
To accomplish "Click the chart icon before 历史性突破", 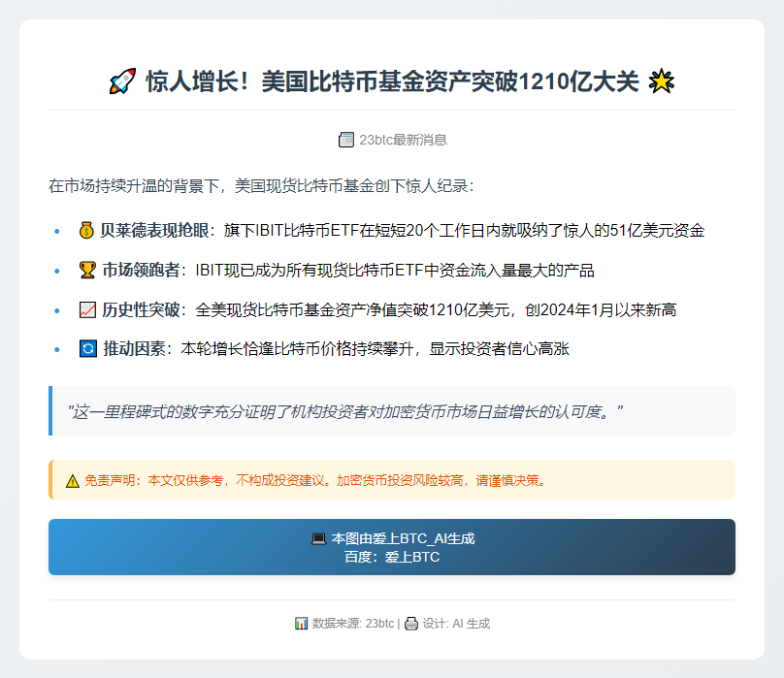I will click(x=87, y=310).
